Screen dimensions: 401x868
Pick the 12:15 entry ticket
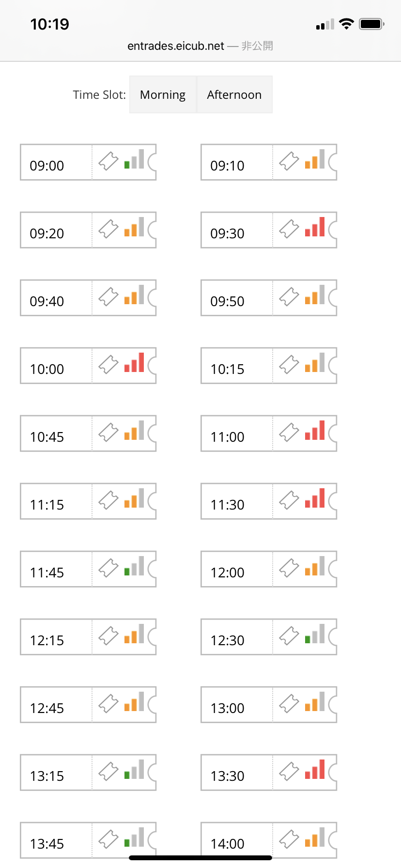click(x=88, y=637)
